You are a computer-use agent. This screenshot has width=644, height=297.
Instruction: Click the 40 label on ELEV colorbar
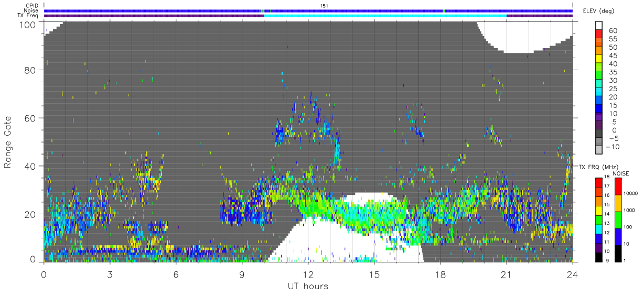613,64
